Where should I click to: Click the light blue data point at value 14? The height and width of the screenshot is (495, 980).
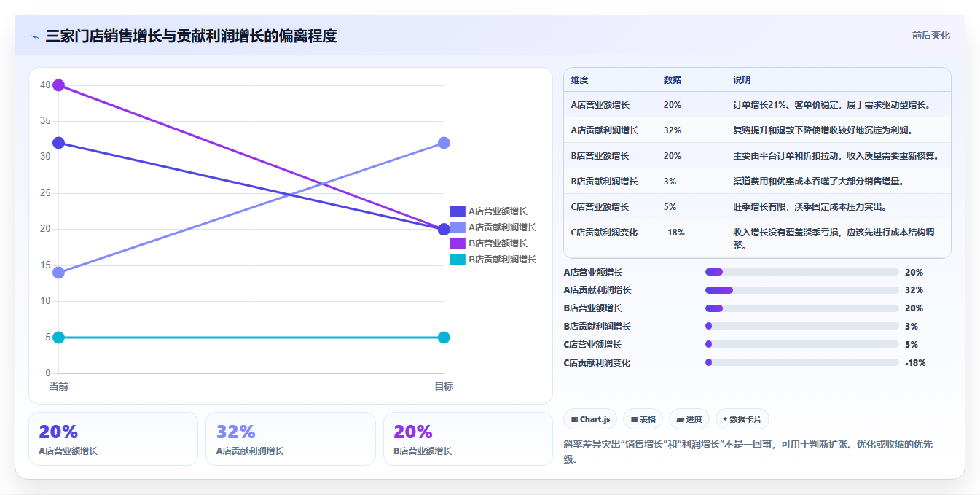click(59, 273)
